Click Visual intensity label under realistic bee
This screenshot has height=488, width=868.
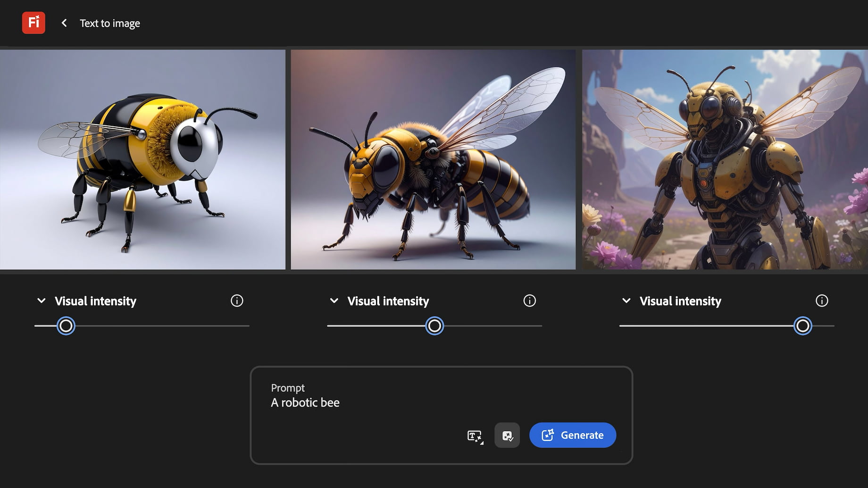pyautogui.click(x=388, y=301)
